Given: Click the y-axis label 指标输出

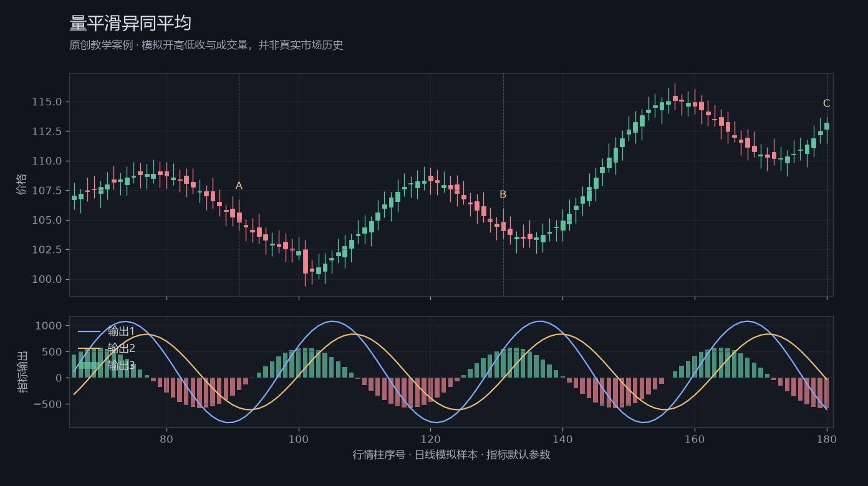Looking at the screenshot, I should point(22,372).
